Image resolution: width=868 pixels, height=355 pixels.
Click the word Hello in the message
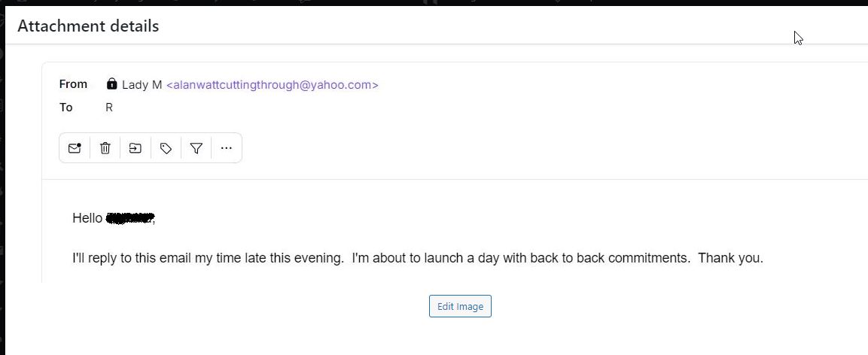87,218
